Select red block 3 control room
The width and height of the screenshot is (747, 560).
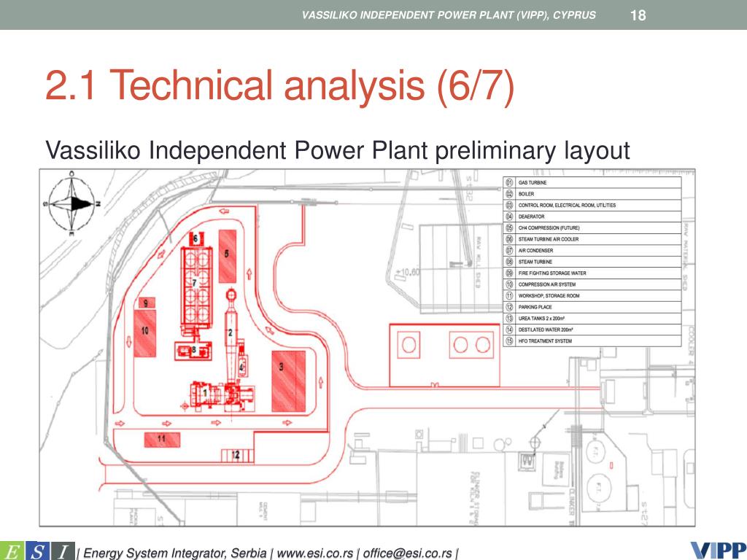(x=289, y=381)
